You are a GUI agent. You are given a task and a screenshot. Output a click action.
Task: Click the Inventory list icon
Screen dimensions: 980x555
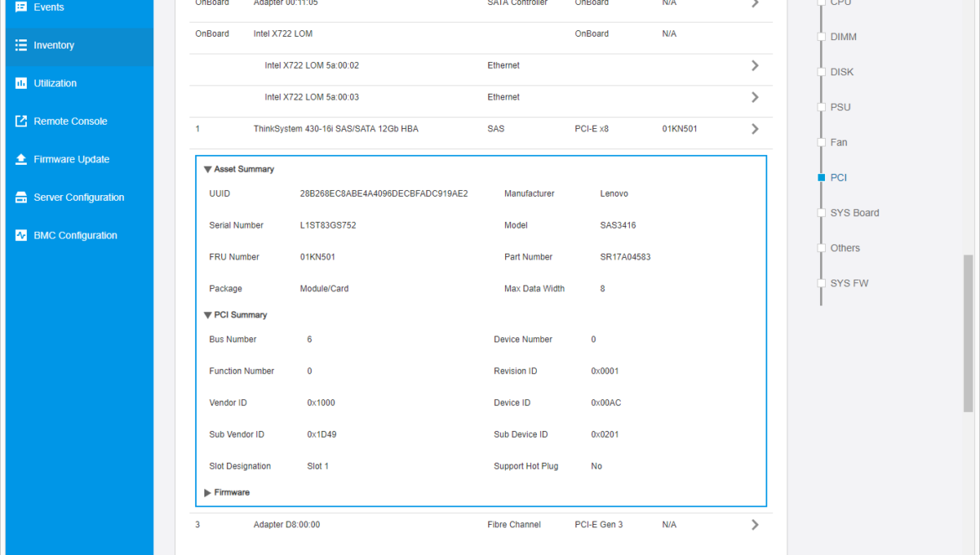click(21, 45)
